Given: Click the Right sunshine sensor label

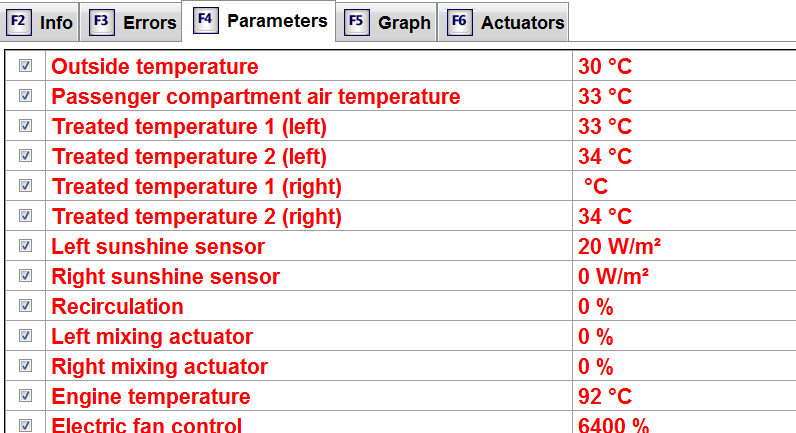Looking at the screenshot, I should pos(166,276).
